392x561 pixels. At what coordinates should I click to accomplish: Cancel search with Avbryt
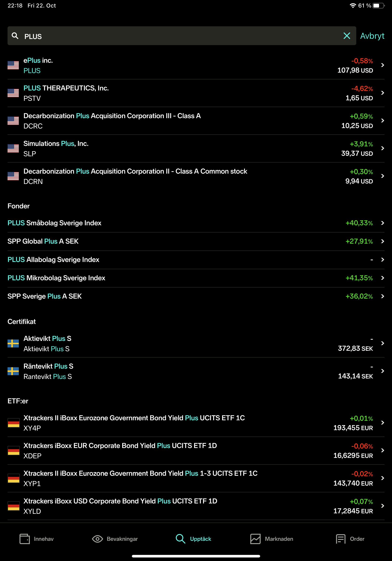pos(372,36)
